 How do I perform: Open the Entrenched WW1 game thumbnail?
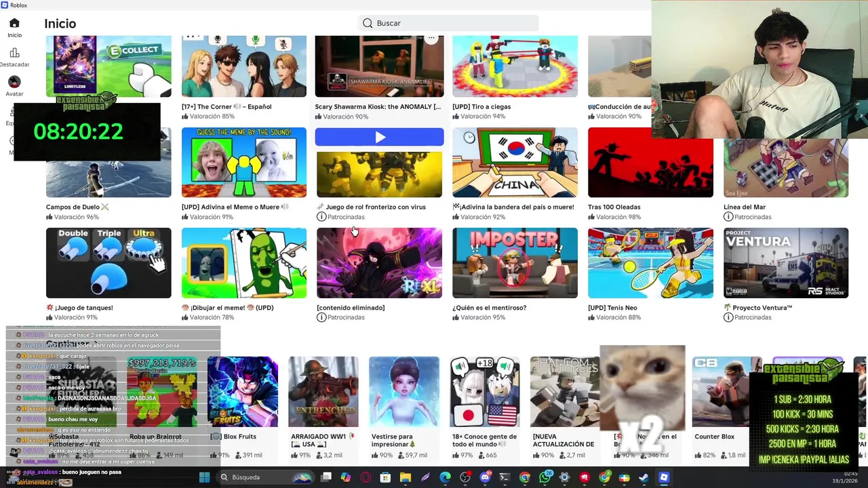[323, 392]
